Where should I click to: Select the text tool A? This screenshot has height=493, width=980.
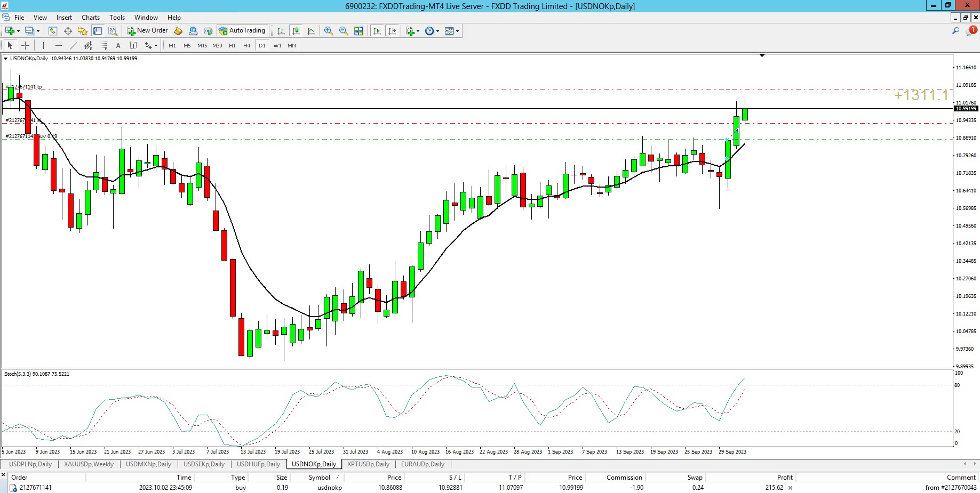pos(118,45)
